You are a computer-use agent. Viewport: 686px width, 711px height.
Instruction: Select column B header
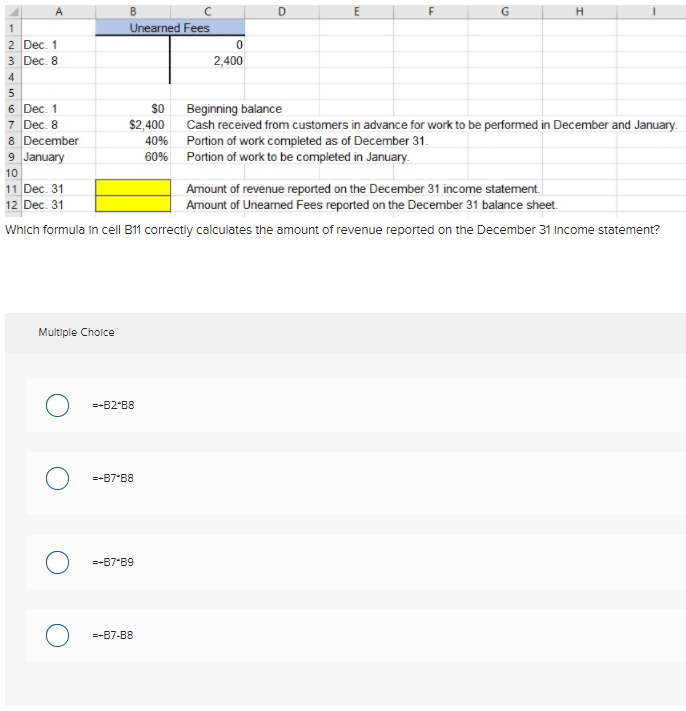pyautogui.click(x=133, y=11)
